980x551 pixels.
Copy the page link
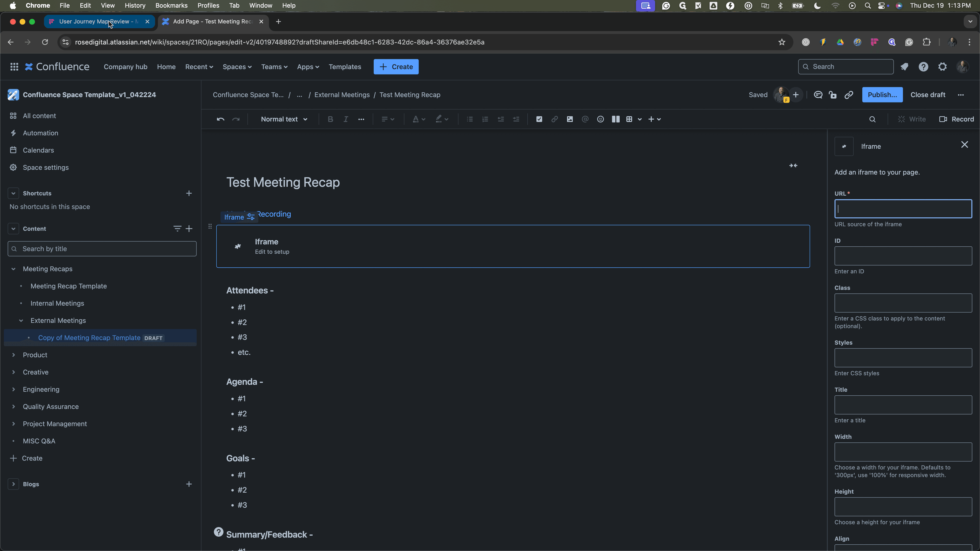pyautogui.click(x=849, y=95)
